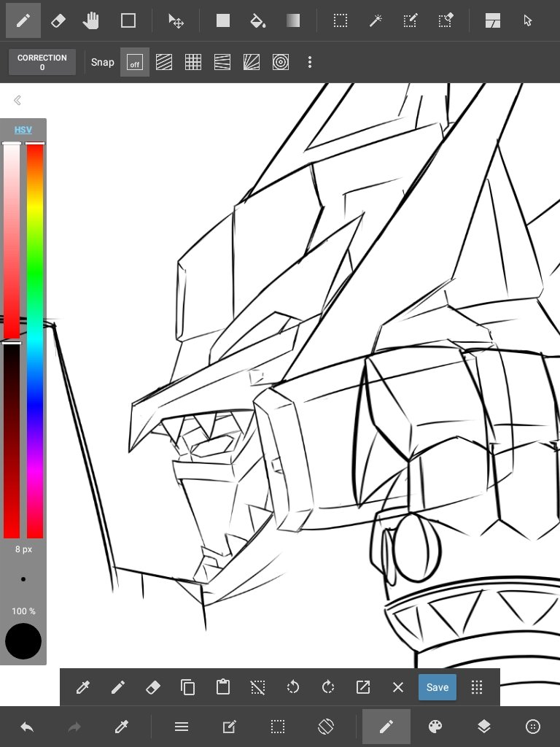
Task: Paste from clipboard in shortcut bar
Action: tap(223, 687)
